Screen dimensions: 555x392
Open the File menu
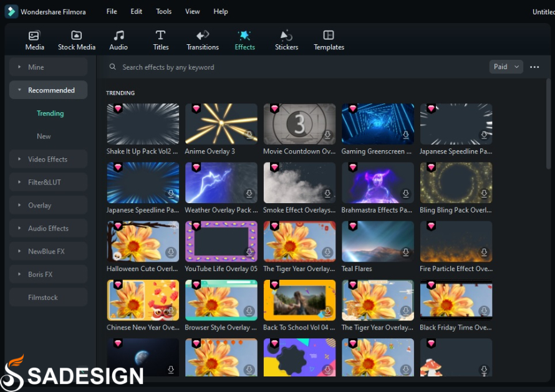[112, 11]
